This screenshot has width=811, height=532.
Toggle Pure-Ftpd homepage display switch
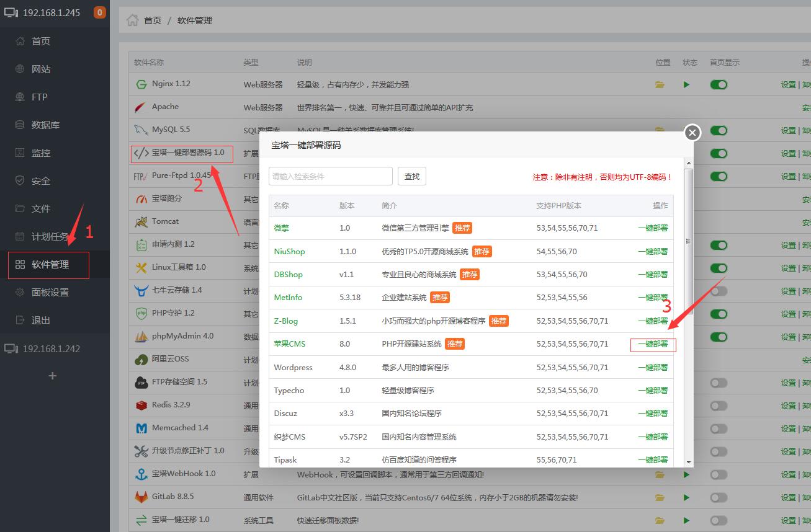point(719,177)
